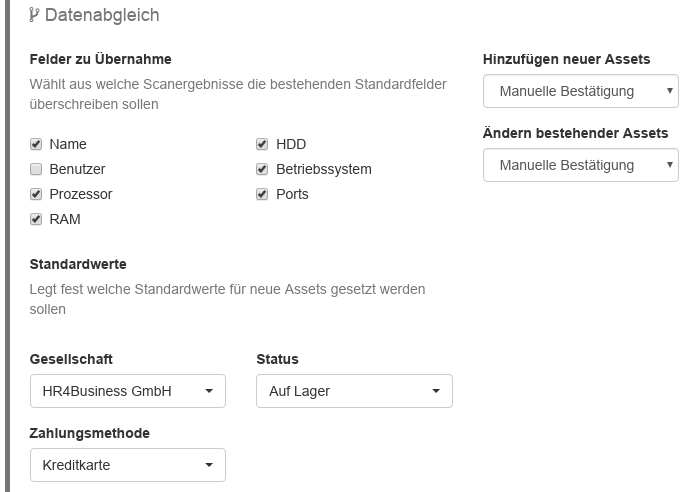Click the Datenabgleich section title text
The image size is (697, 492).
101,16
